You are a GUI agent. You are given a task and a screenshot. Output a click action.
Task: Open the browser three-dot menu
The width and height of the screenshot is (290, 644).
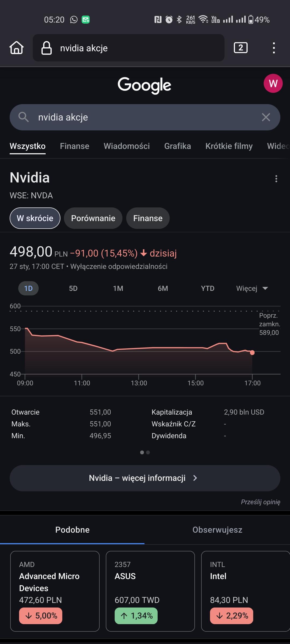[274, 48]
